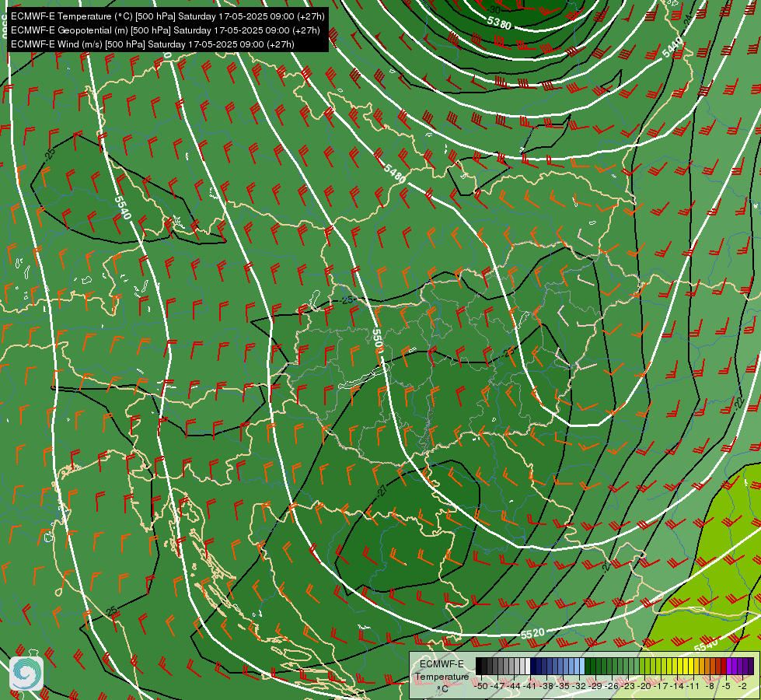Click the -23 tick label on the legend

pyautogui.click(x=628, y=687)
